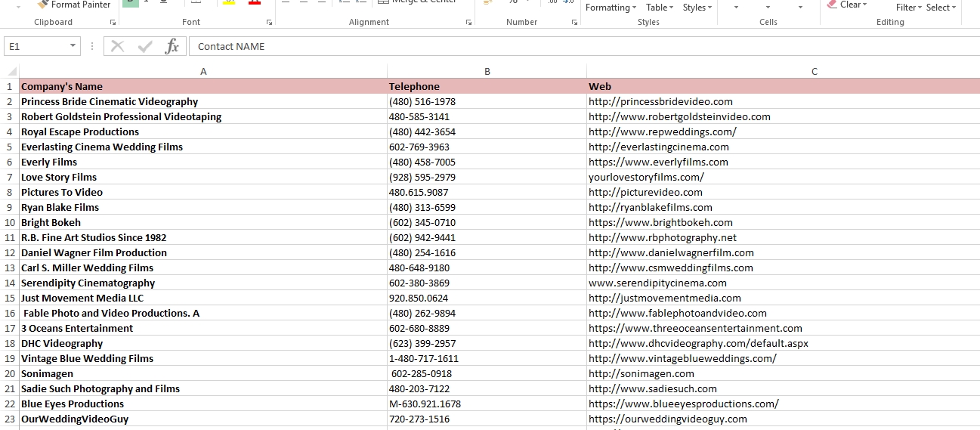Screen dimensions: 980x430
Task: Click the Select All corner triangle
Action: [11, 71]
